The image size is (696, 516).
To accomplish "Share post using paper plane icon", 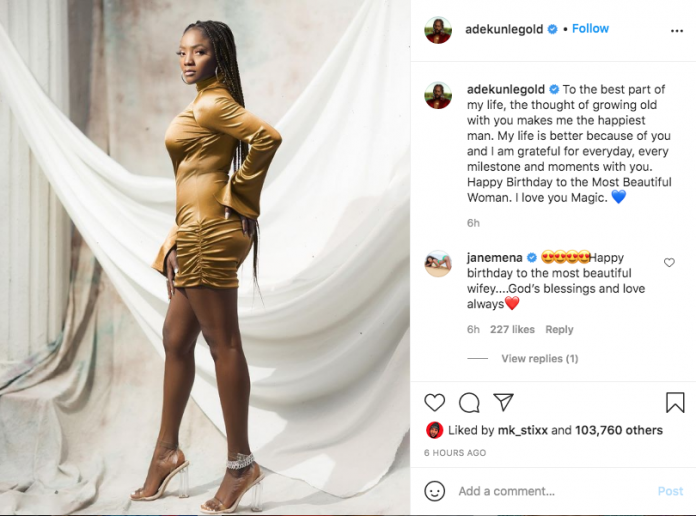I will click(x=503, y=402).
